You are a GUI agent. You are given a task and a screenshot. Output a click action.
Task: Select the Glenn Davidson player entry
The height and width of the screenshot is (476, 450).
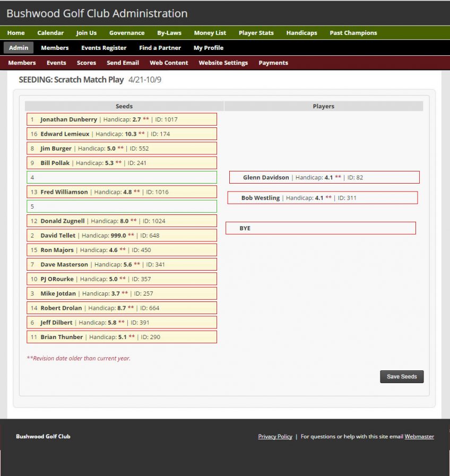point(324,177)
